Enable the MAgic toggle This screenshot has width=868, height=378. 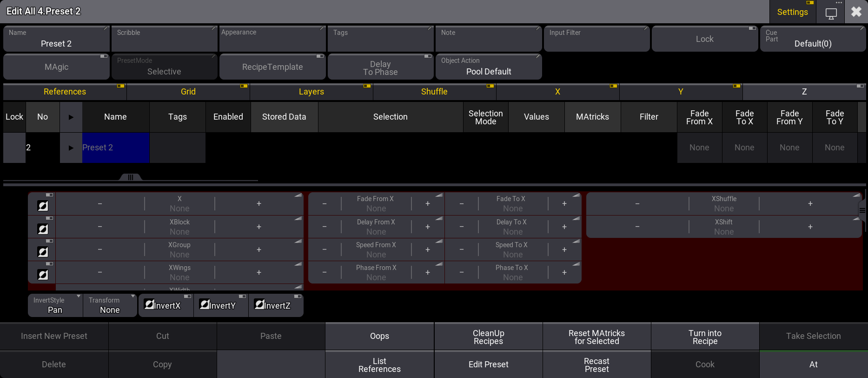[56, 67]
